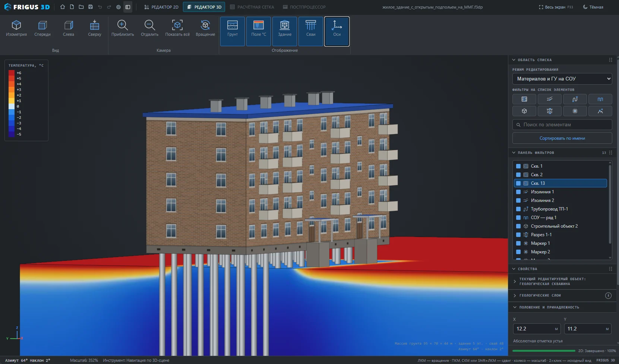Screen dimensions: 619x364
Task: Save the project with the floppy icon
Action: [91, 7]
